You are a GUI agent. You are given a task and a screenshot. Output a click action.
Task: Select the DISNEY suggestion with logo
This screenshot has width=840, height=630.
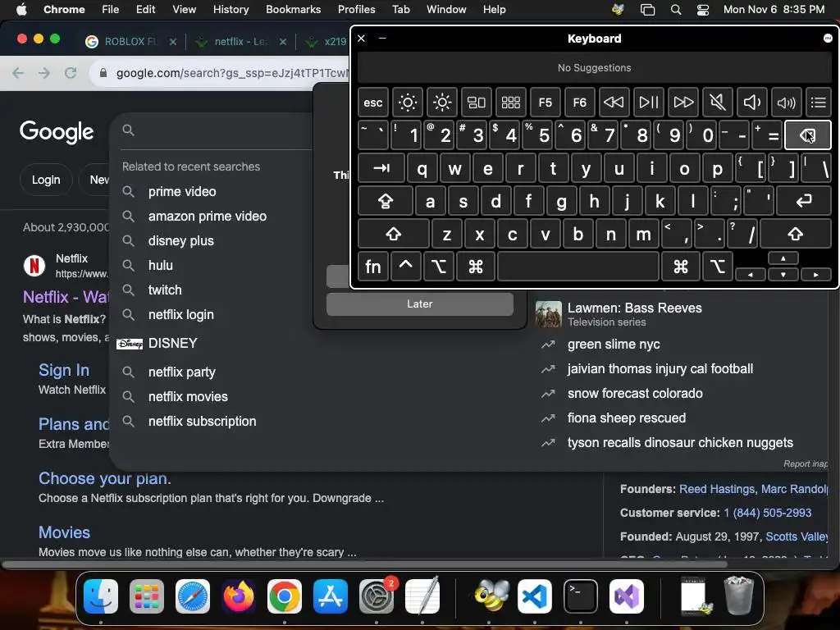point(172,343)
